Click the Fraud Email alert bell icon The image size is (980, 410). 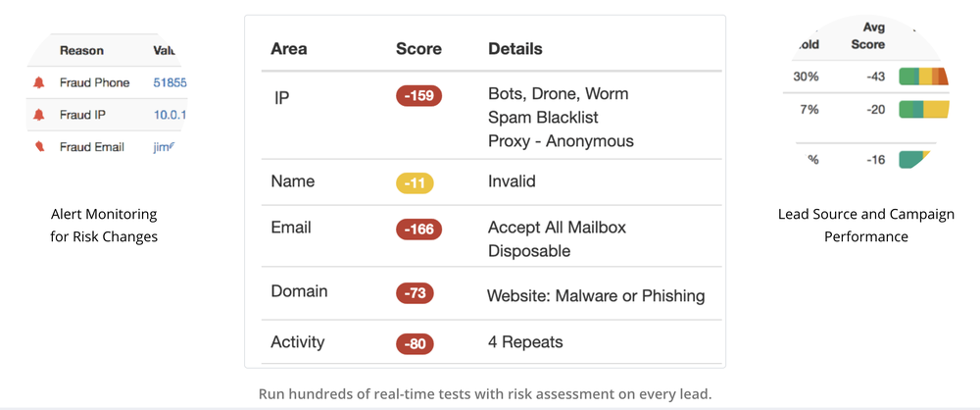pos(40,147)
